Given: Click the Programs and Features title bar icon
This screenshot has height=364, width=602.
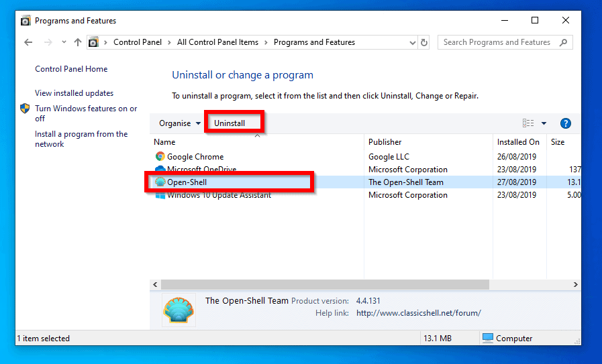Looking at the screenshot, I should [x=26, y=20].
